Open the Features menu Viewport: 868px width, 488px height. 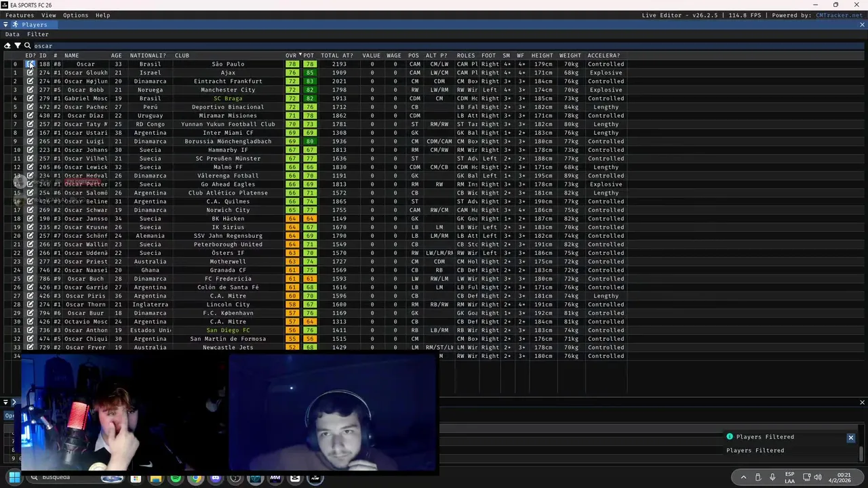point(20,15)
